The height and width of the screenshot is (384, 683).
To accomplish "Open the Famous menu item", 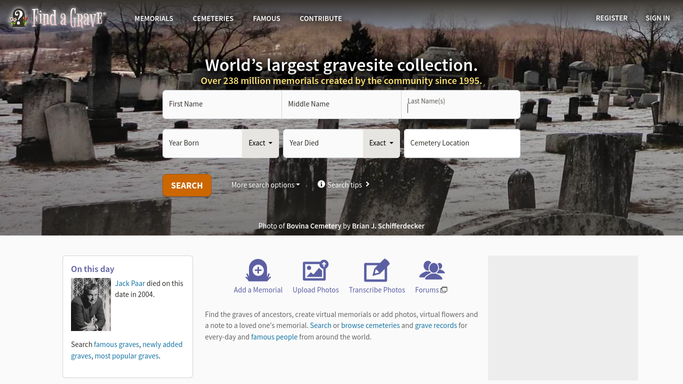I will (267, 19).
